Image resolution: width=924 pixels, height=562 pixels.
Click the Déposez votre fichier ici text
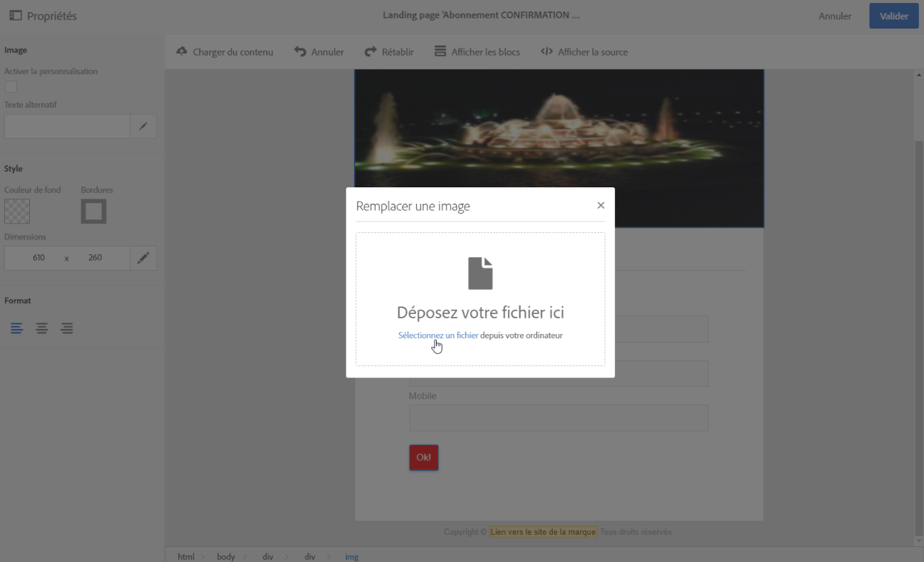pyautogui.click(x=480, y=313)
